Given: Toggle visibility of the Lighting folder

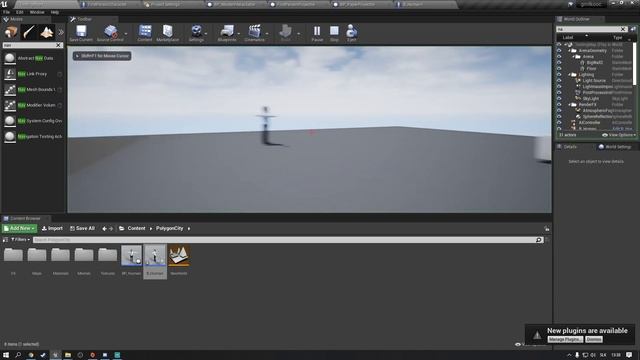Looking at the screenshot, I should tap(559, 75).
